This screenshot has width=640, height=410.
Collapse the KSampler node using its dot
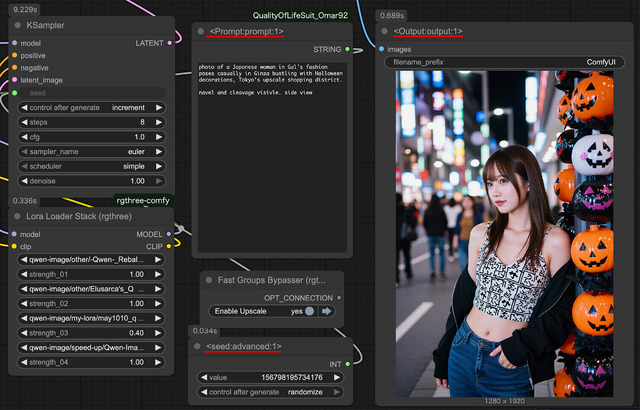(x=18, y=24)
